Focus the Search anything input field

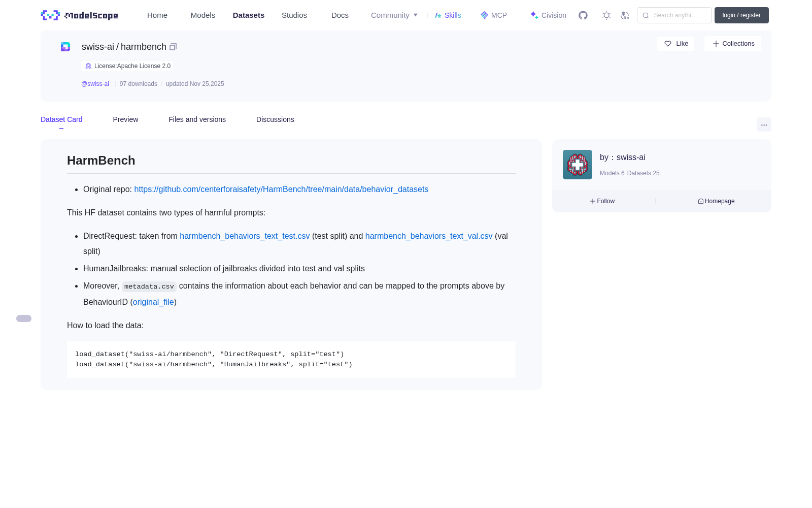[674, 15]
